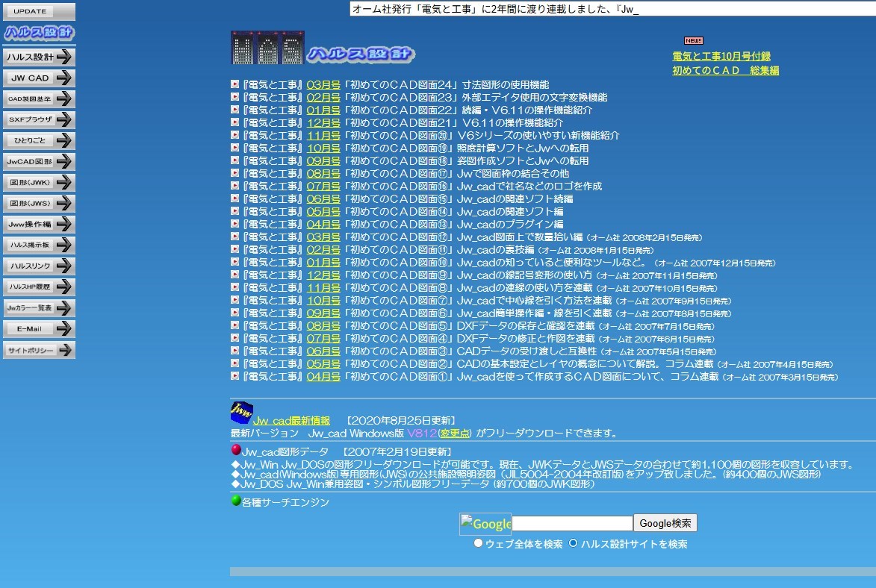This screenshot has height=588, width=876.
Task: Open 04月号 link for Jw_cadのプラグイン編 row
Action: click(323, 225)
